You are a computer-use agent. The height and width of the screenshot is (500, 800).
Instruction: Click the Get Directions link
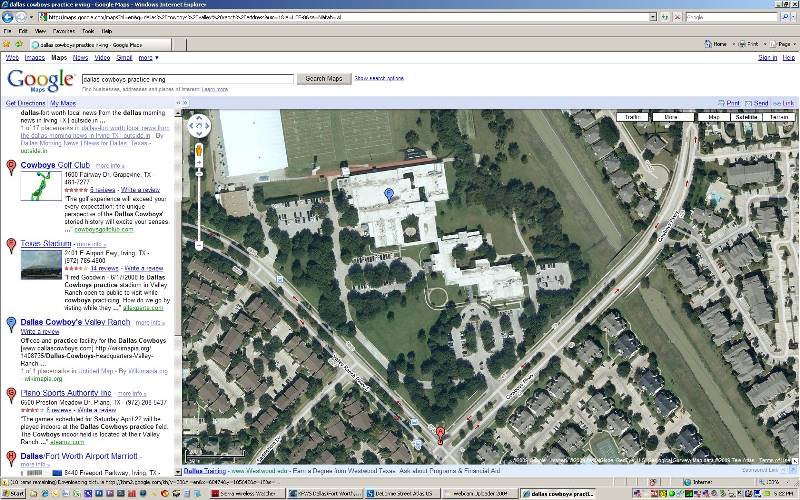click(26, 103)
